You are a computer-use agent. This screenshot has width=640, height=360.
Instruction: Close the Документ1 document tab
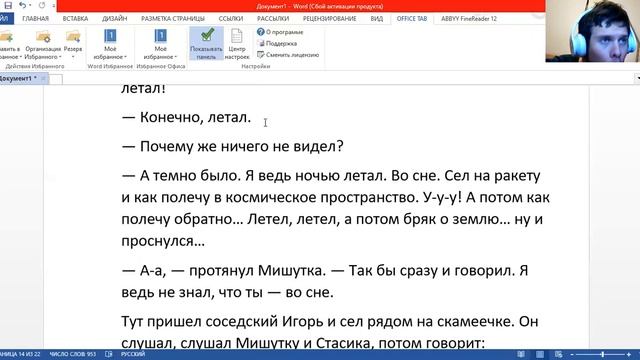click(43, 78)
